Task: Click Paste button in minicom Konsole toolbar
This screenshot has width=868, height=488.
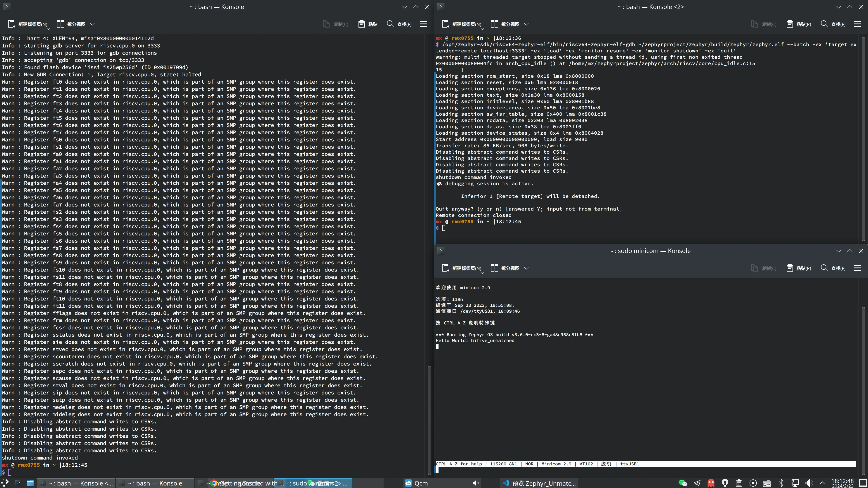Action: (x=799, y=268)
